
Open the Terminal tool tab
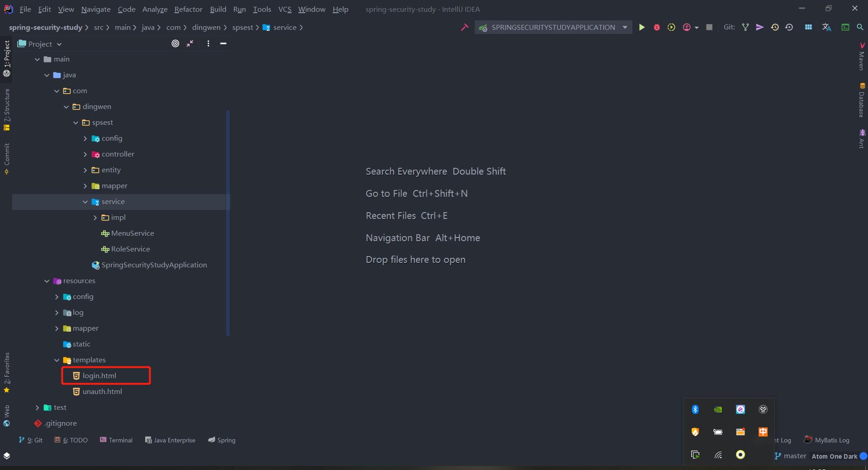pyautogui.click(x=116, y=440)
